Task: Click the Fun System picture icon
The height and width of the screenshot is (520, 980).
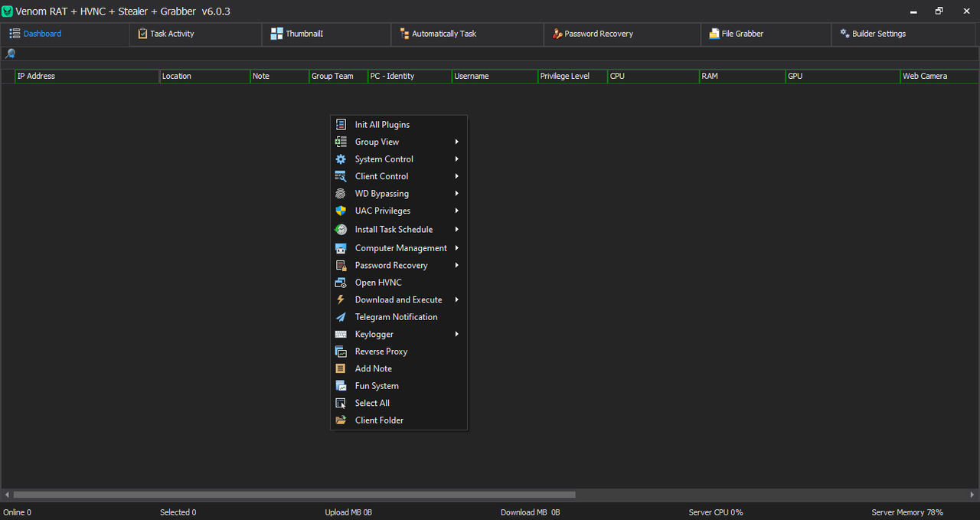Action: click(341, 386)
